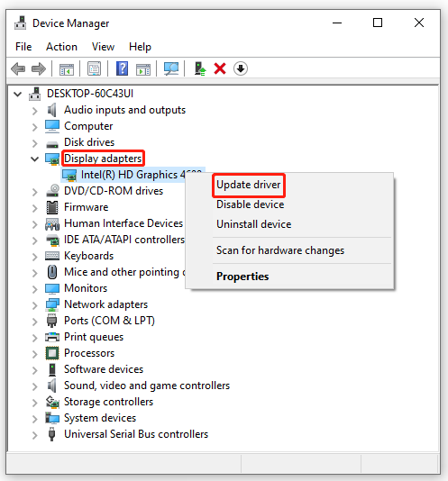Screen dimensions: 448x481
Task: Click the Disable device down-arrow icon
Action: click(241, 68)
